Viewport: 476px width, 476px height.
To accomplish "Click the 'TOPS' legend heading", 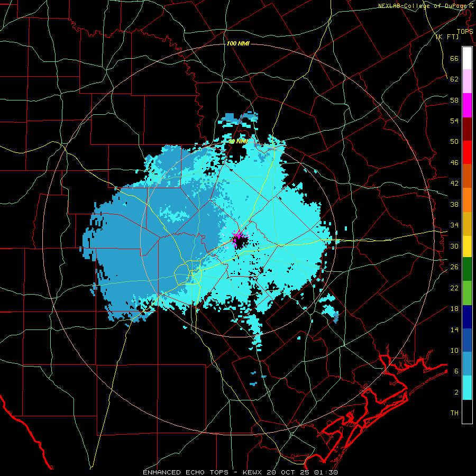I will tap(465, 32).
